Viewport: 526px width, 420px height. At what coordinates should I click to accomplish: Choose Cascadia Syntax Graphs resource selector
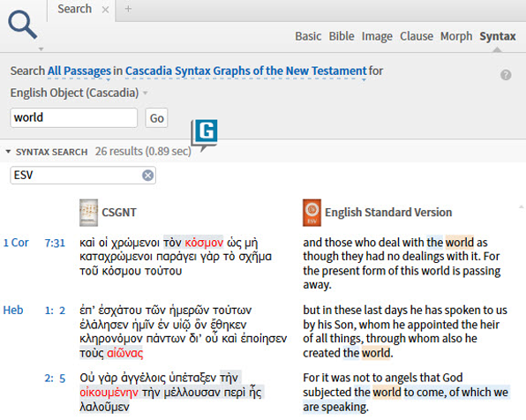point(246,71)
